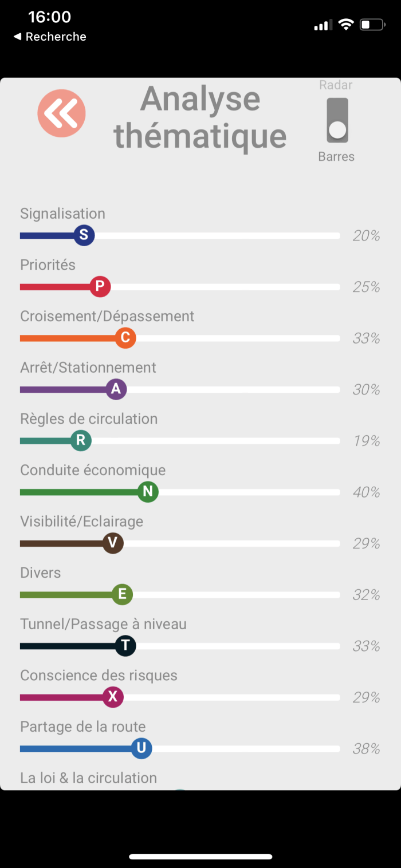Select the black T Tunnel marker
The height and width of the screenshot is (868, 401).
125,646
